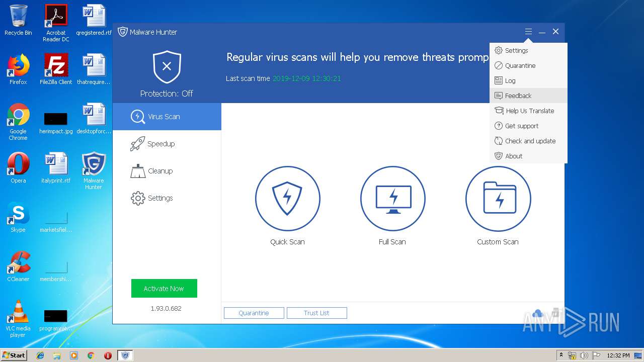Image resolution: width=644 pixels, height=362 pixels.
Task: Open Opera desktop shortcut
Action: pyautogui.click(x=18, y=168)
